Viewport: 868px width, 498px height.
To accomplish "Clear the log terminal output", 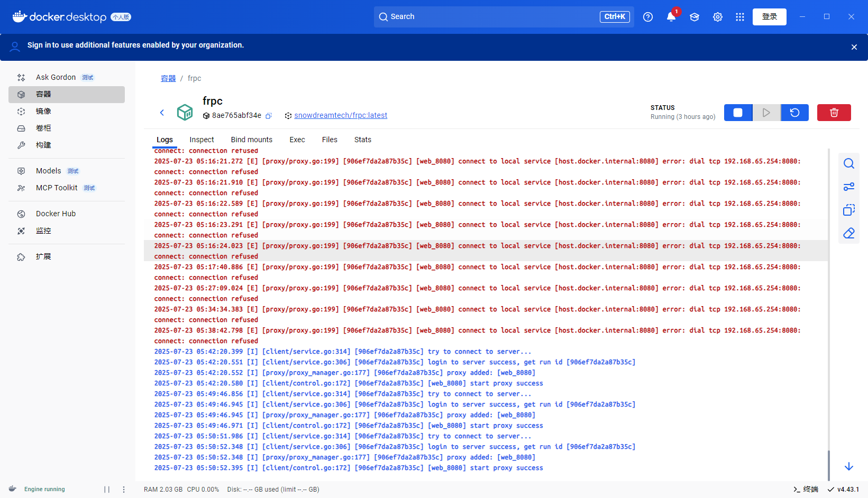I will (848, 233).
